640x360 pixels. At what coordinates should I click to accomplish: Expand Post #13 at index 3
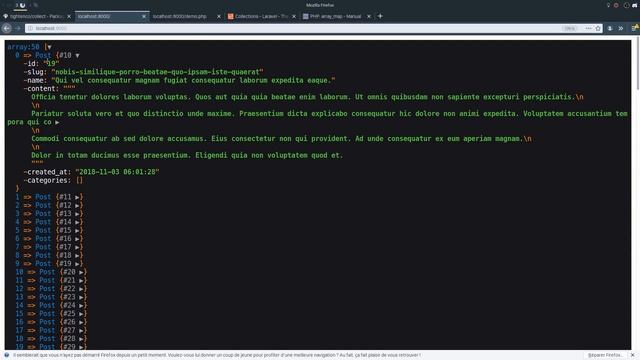(77, 214)
